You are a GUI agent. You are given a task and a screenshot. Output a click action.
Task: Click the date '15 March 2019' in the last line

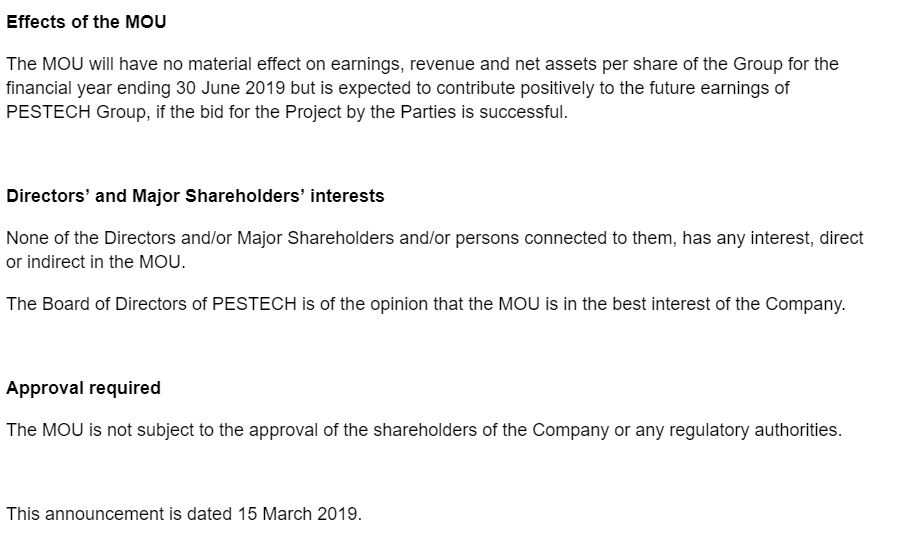297,514
